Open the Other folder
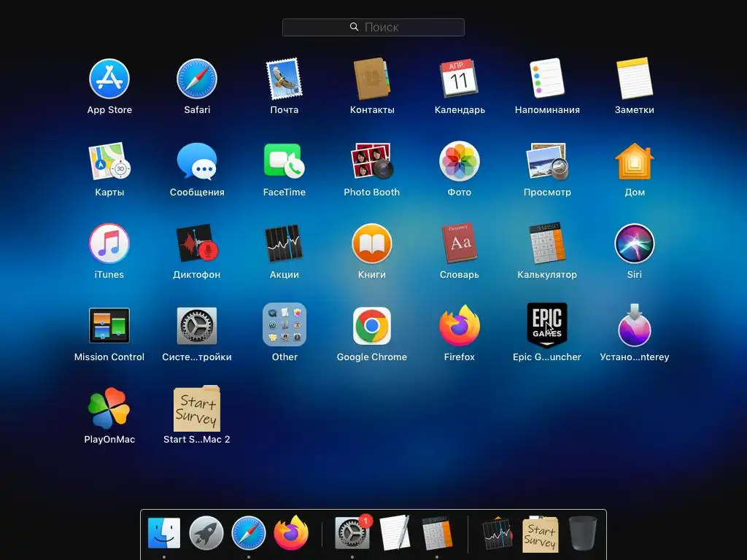This screenshot has height=560, width=747. [285, 324]
